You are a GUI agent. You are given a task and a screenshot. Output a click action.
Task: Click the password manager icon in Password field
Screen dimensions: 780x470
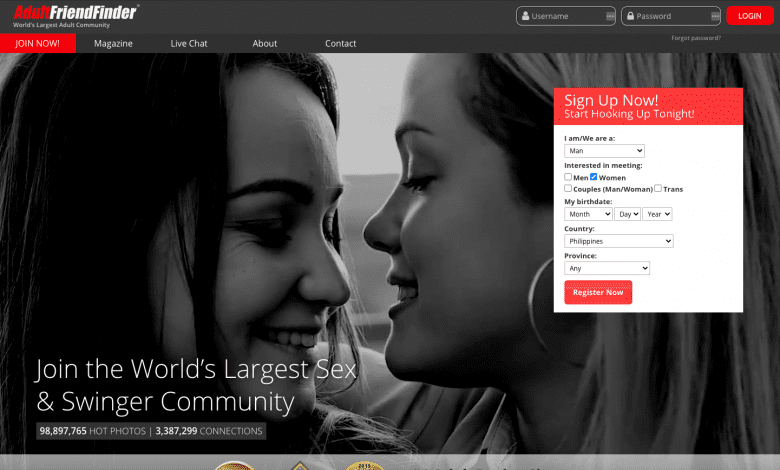pyautogui.click(x=715, y=16)
